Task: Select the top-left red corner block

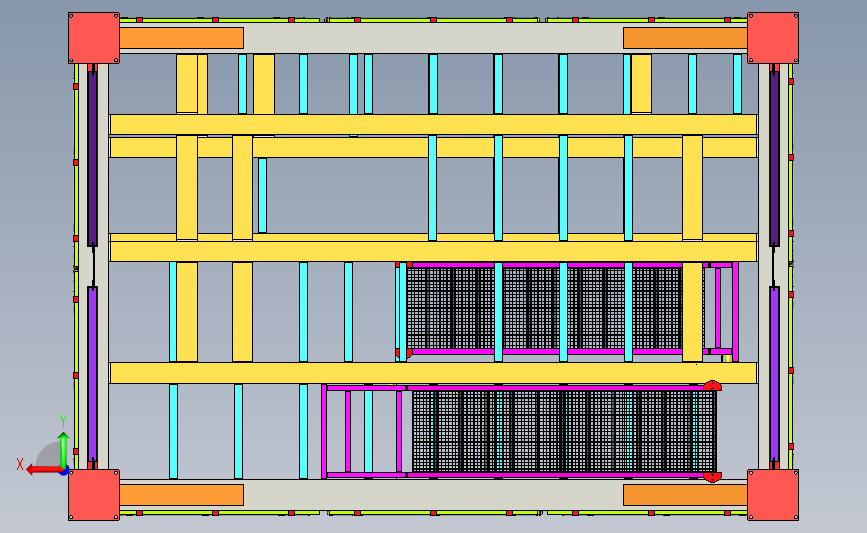Action: pos(94,38)
